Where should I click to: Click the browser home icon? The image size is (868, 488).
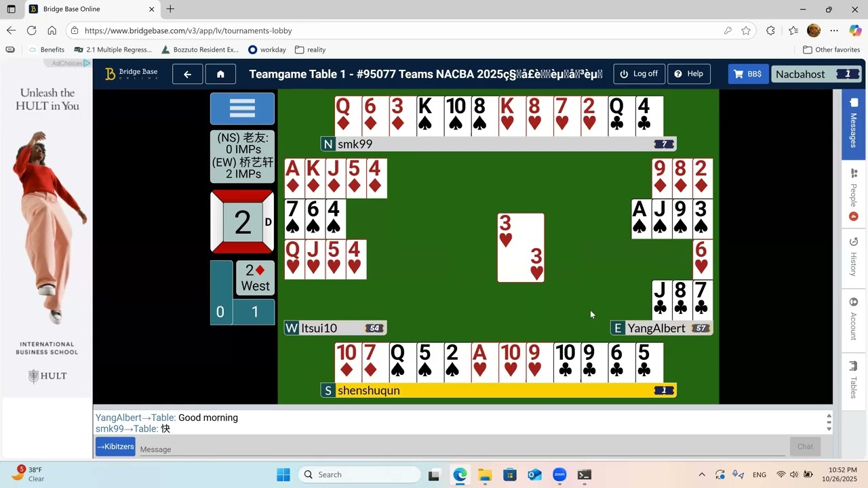52,30
